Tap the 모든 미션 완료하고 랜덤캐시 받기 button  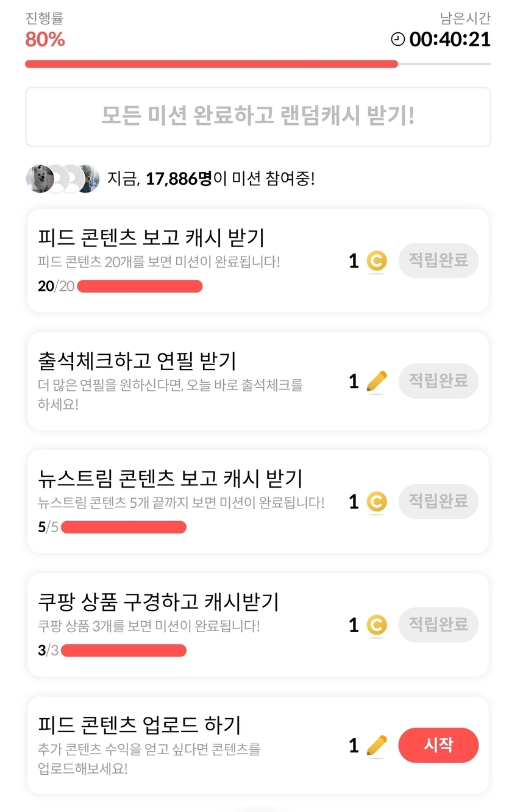pos(258,116)
